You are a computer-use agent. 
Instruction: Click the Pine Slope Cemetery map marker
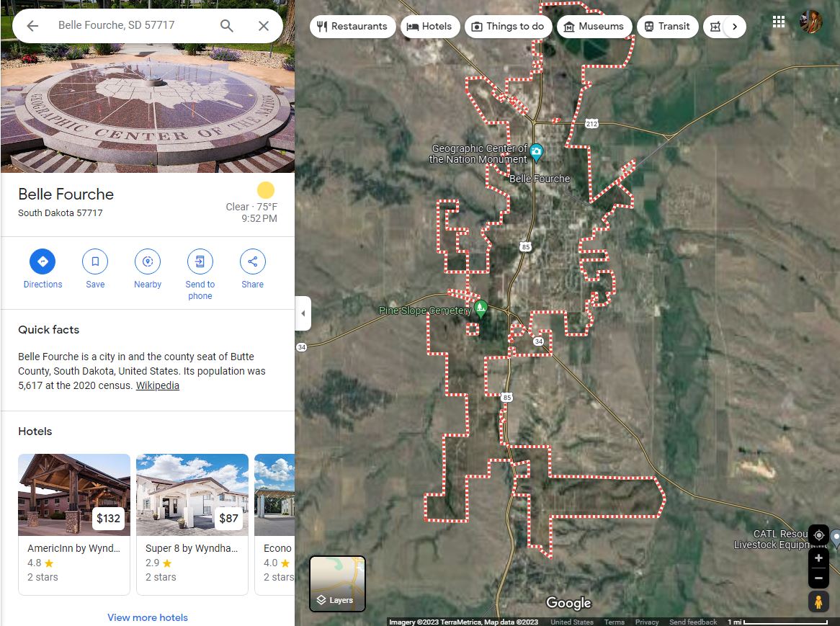481,309
